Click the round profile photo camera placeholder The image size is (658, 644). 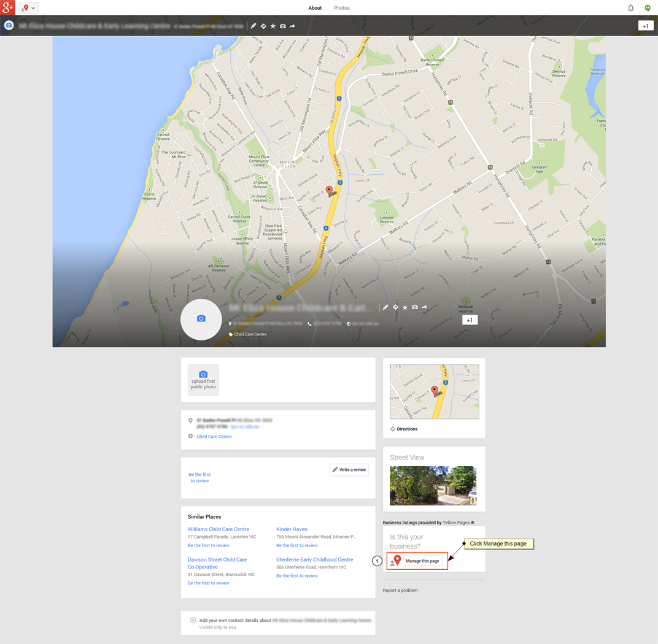tap(201, 319)
